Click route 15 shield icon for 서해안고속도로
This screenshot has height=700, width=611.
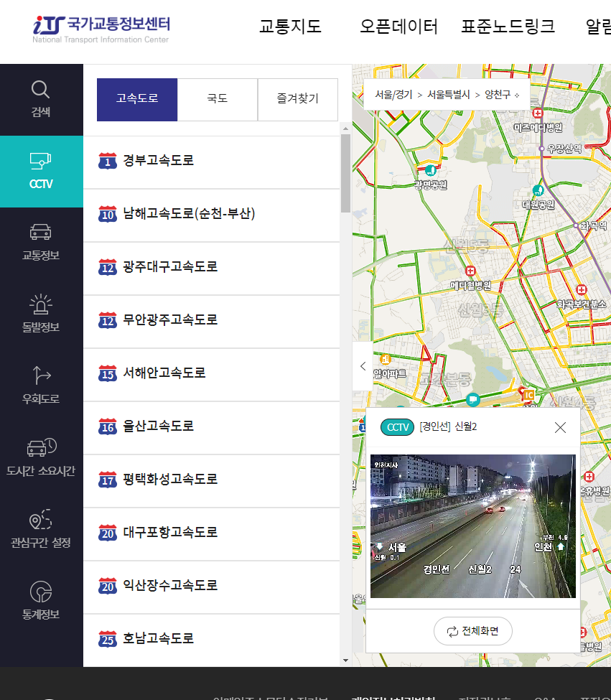tap(108, 373)
